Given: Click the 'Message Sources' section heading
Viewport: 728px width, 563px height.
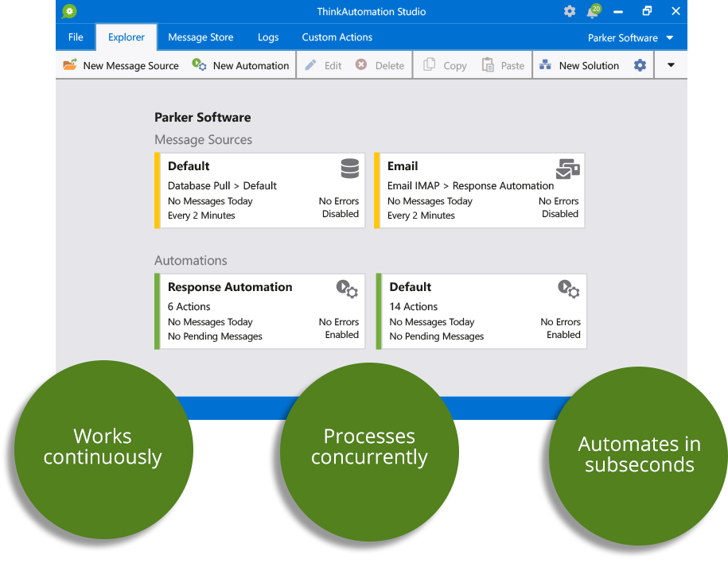Looking at the screenshot, I should 203,140.
